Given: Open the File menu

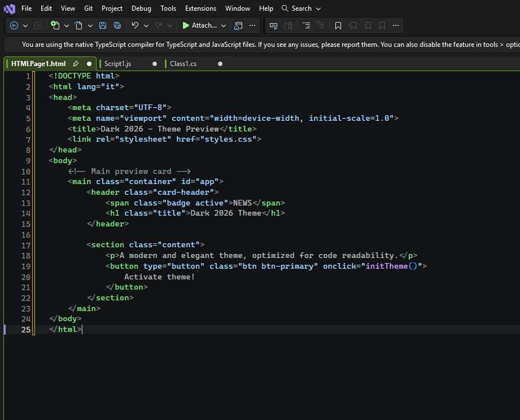Looking at the screenshot, I should 27,8.
